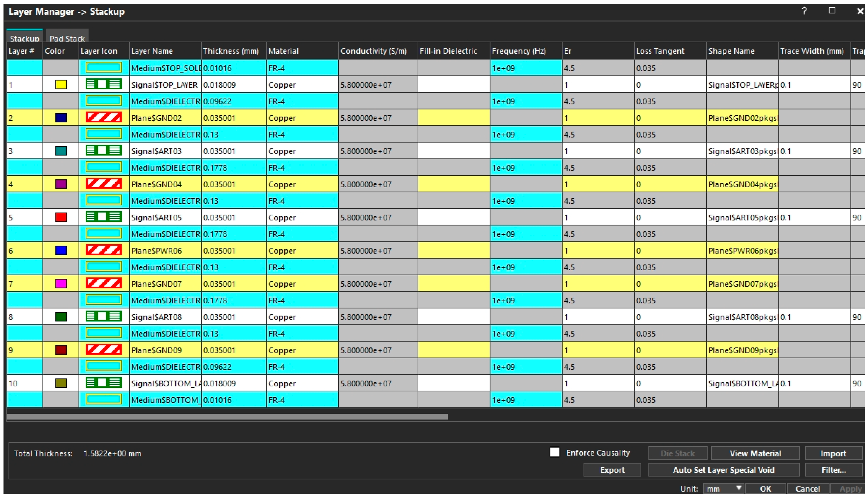Enable the Enforce Causality checkbox

tap(554, 452)
